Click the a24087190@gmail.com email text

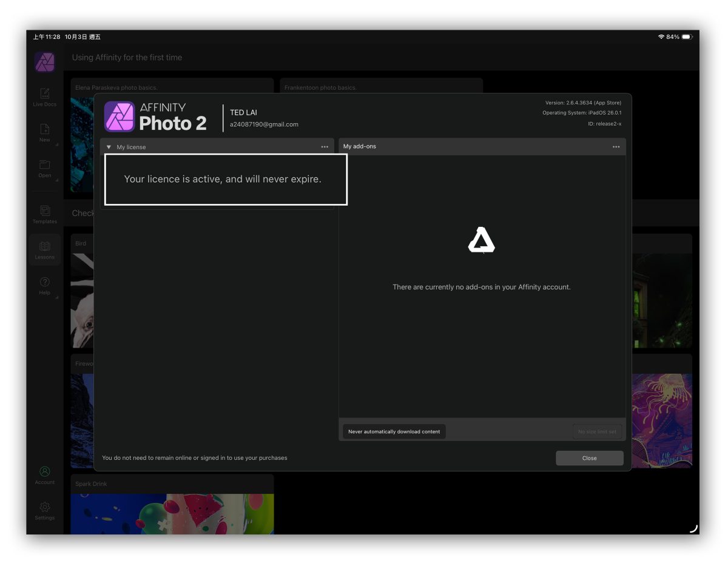pyautogui.click(x=264, y=124)
